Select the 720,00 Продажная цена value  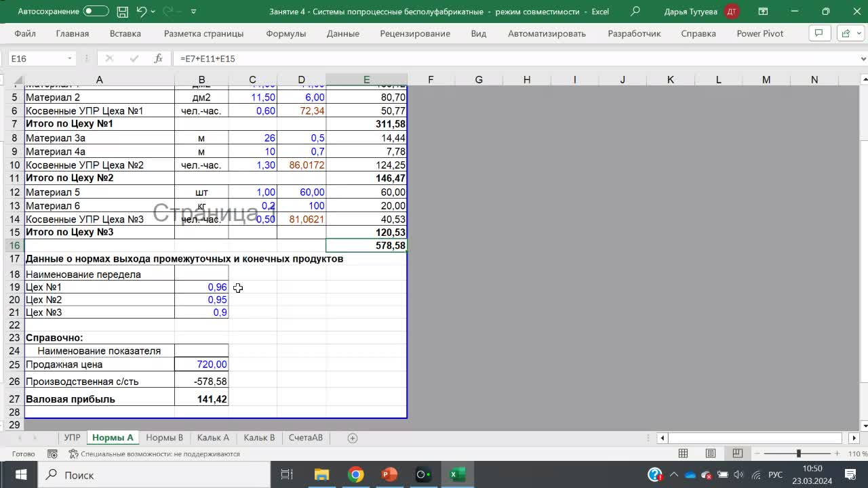(x=201, y=364)
